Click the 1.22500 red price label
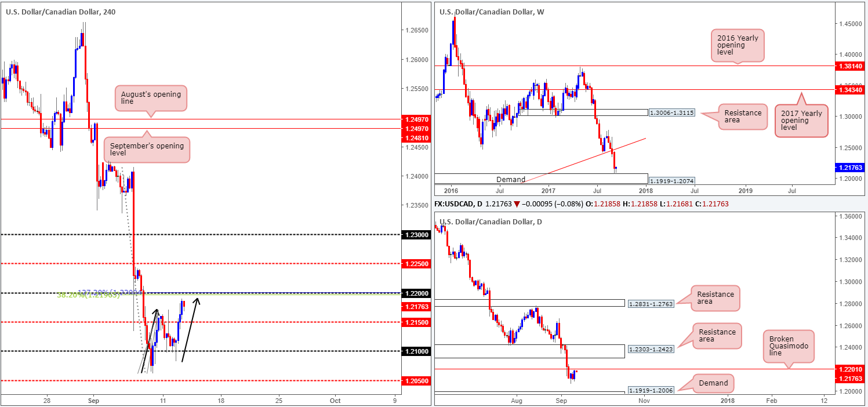868x407 pixels. click(417, 263)
